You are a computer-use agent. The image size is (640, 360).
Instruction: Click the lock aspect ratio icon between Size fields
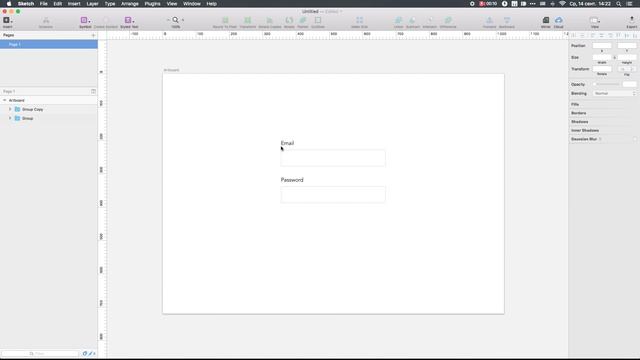(615, 58)
